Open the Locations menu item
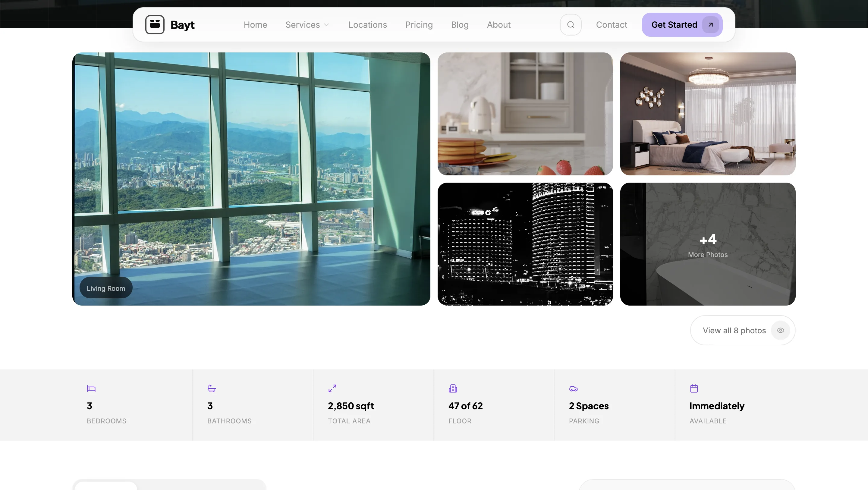Viewport: 868px width, 490px height. 368,24
